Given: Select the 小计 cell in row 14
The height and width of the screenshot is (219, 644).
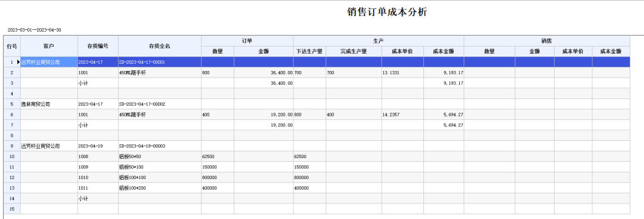Looking at the screenshot, I should point(98,199).
